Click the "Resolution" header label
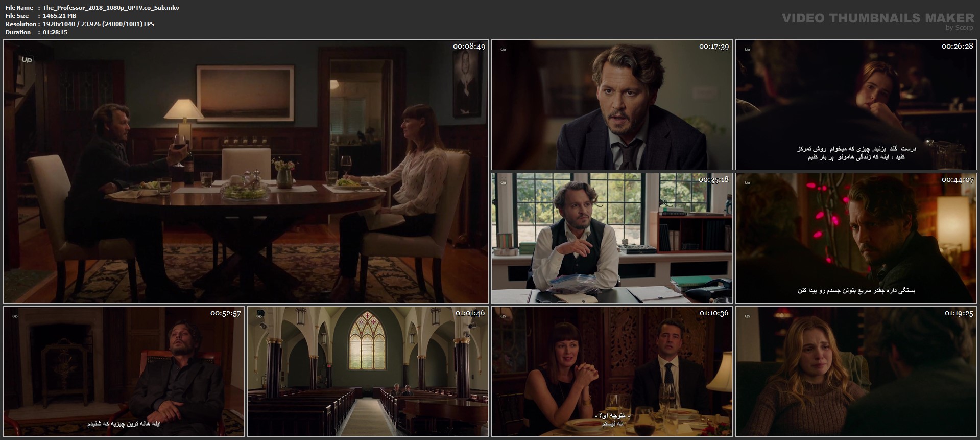This screenshot has height=440, width=980. [x=21, y=24]
